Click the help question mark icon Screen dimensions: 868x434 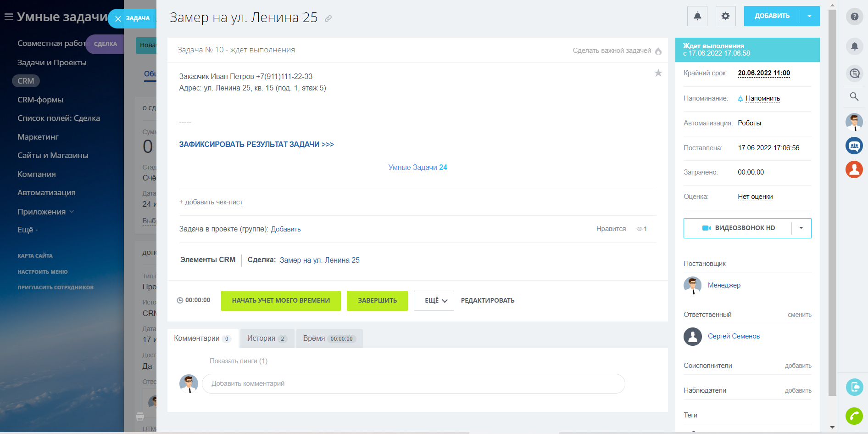click(854, 17)
